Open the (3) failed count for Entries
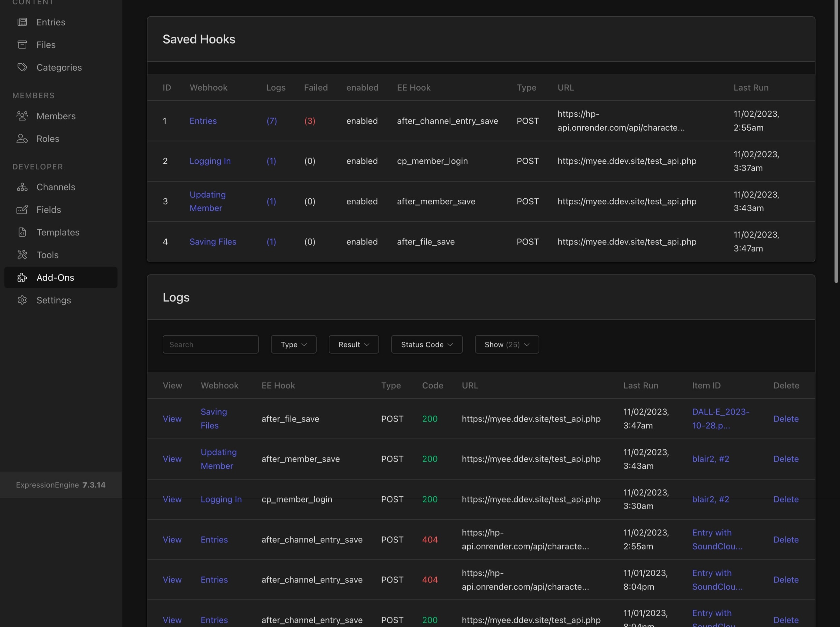The image size is (840, 627). [310, 121]
